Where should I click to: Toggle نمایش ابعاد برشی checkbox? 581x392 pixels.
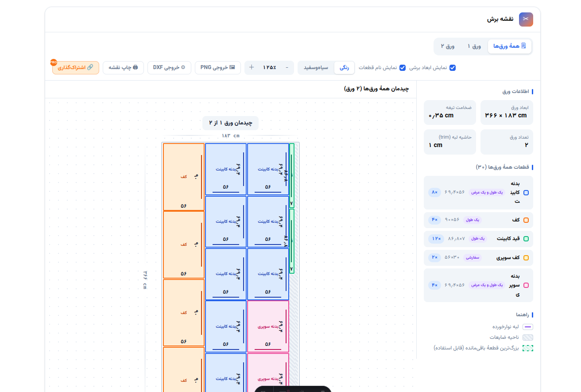coord(453,68)
